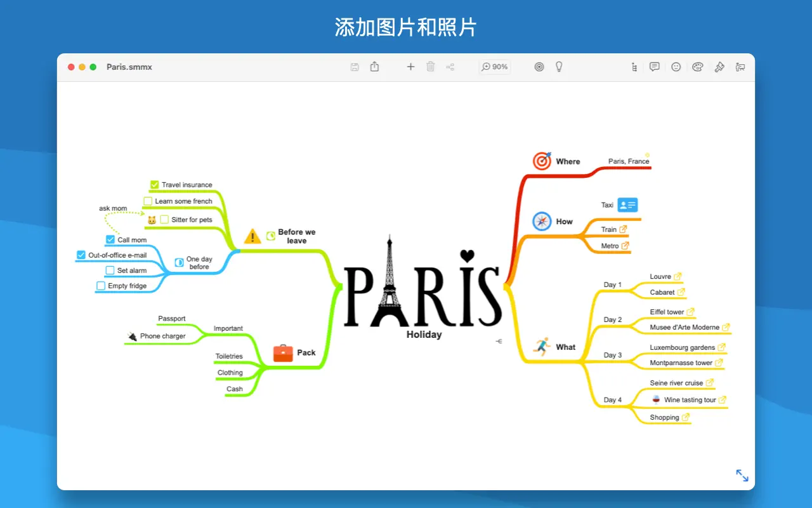Click the contact card icon beside Taxi
812x508 pixels.
point(627,204)
